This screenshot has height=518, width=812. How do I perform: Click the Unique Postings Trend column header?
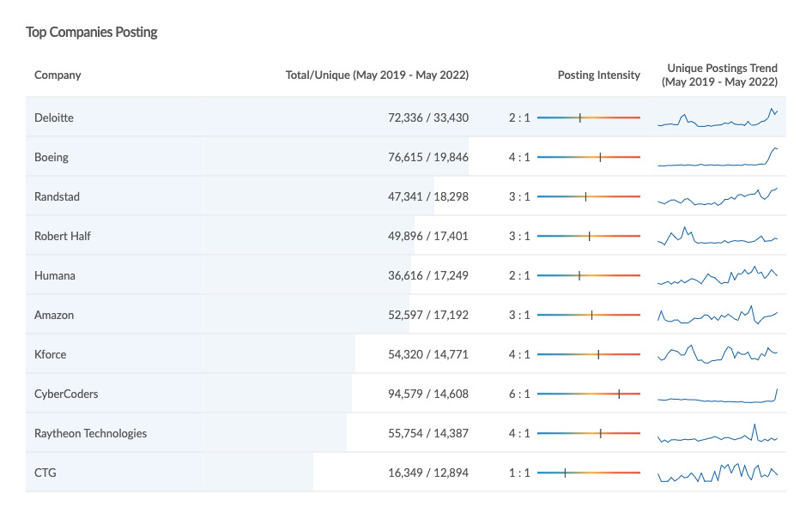point(720,75)
